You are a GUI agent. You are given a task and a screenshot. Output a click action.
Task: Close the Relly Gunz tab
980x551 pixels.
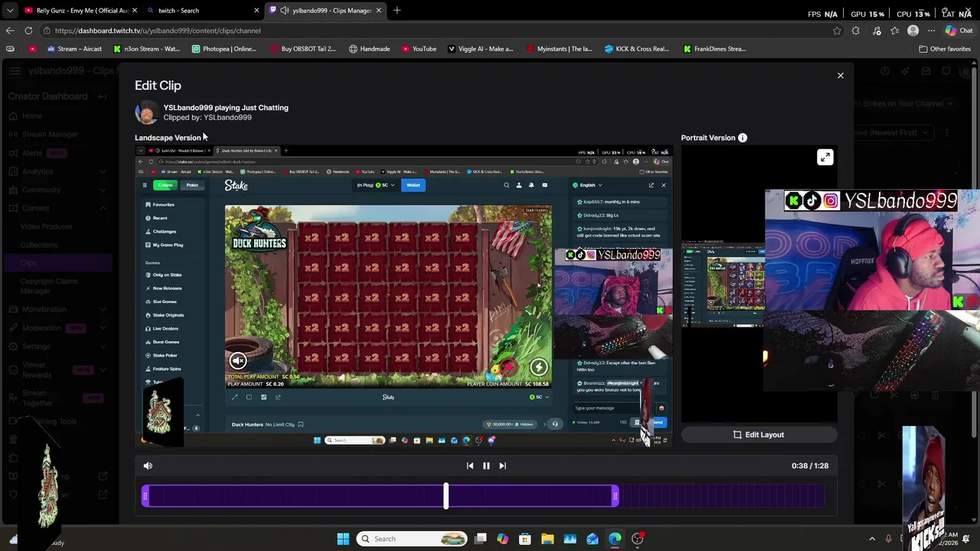pyautogui.click(x=135, y=11)
